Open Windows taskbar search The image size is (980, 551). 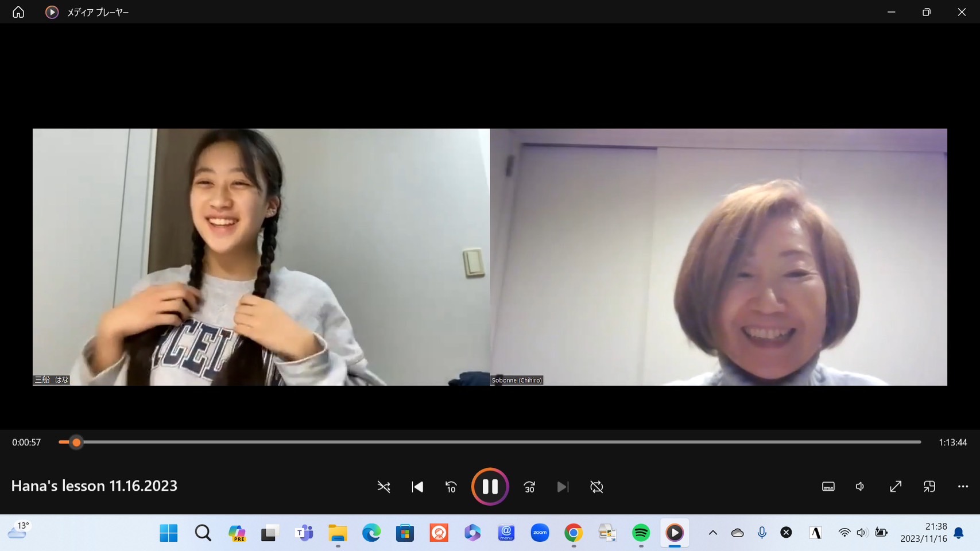coord(203,533)
